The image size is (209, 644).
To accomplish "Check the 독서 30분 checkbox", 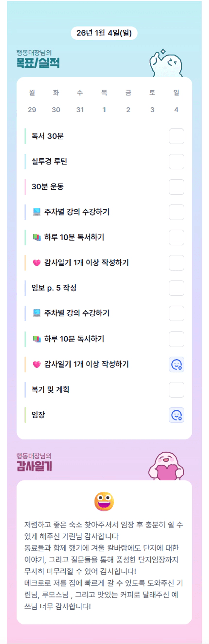I will tap(176, 136).
